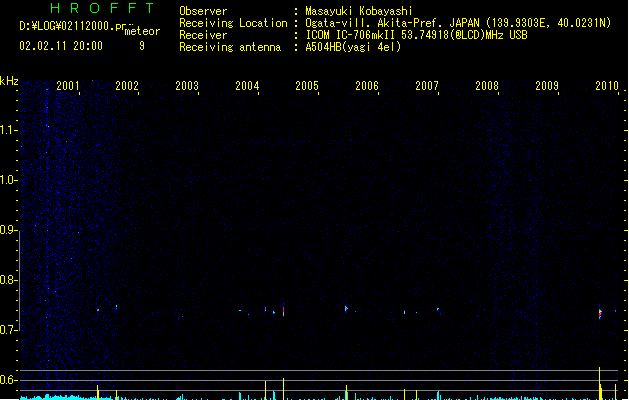Click the tall red echo between 2004 and 2005

[284, 310]
